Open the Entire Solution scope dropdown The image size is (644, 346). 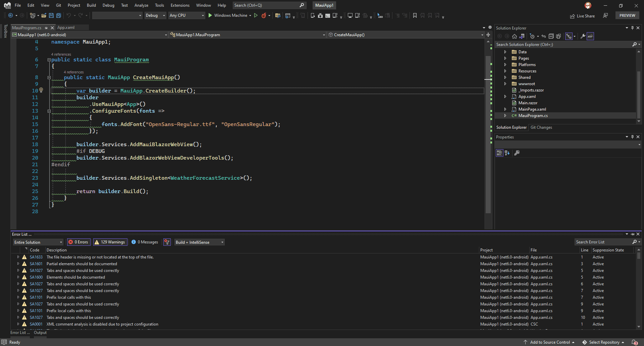tap(38, 242)
